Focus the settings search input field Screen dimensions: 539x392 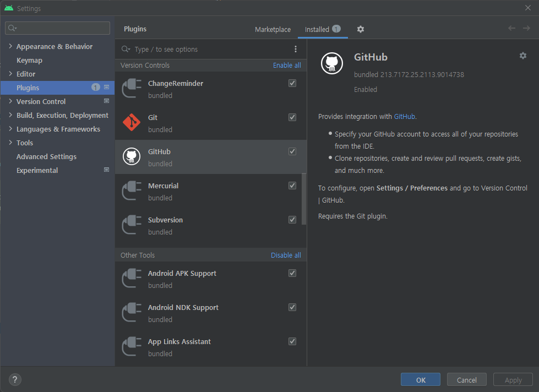point(57,28)
